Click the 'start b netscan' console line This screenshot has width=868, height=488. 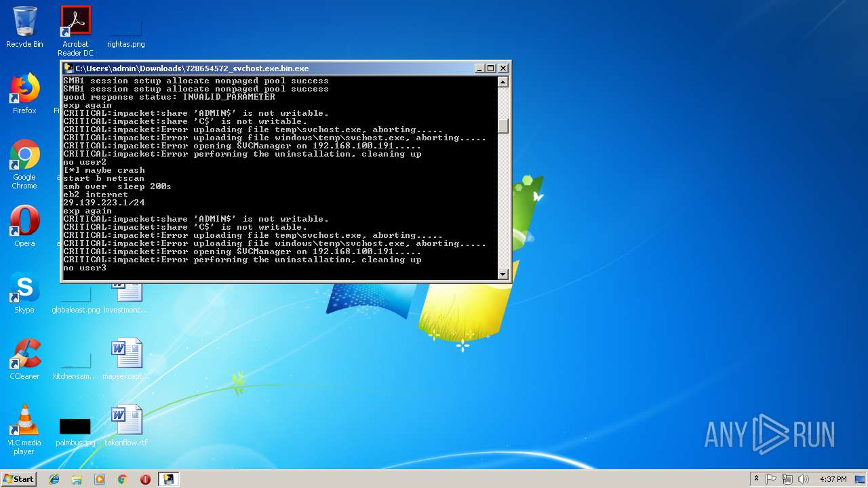click(104, 178)
